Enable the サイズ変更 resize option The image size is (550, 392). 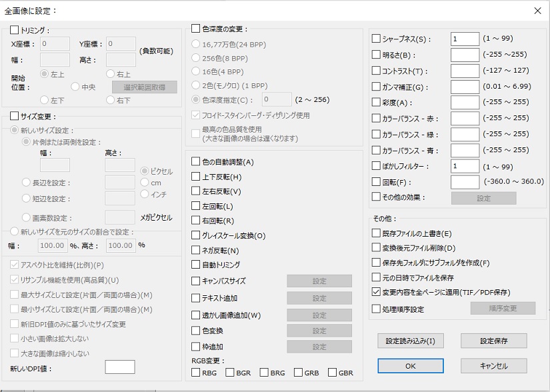pyautogui.click(x=15, y=116)
